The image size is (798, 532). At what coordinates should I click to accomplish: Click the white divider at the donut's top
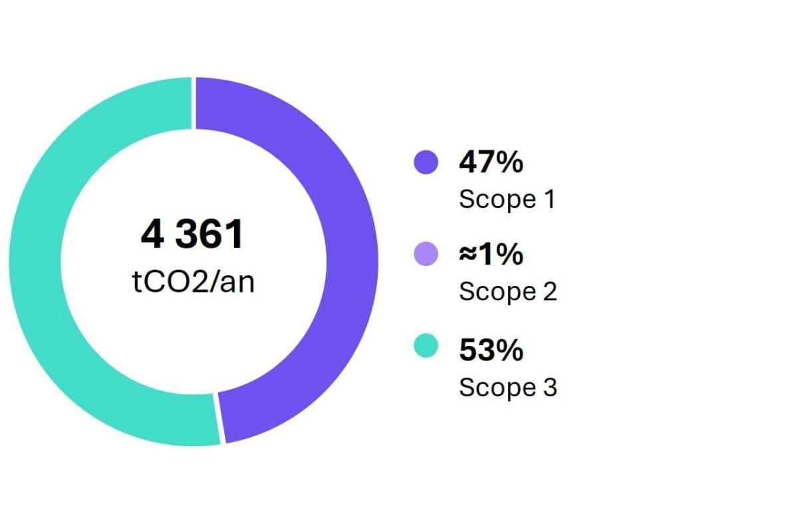[194, 103]
